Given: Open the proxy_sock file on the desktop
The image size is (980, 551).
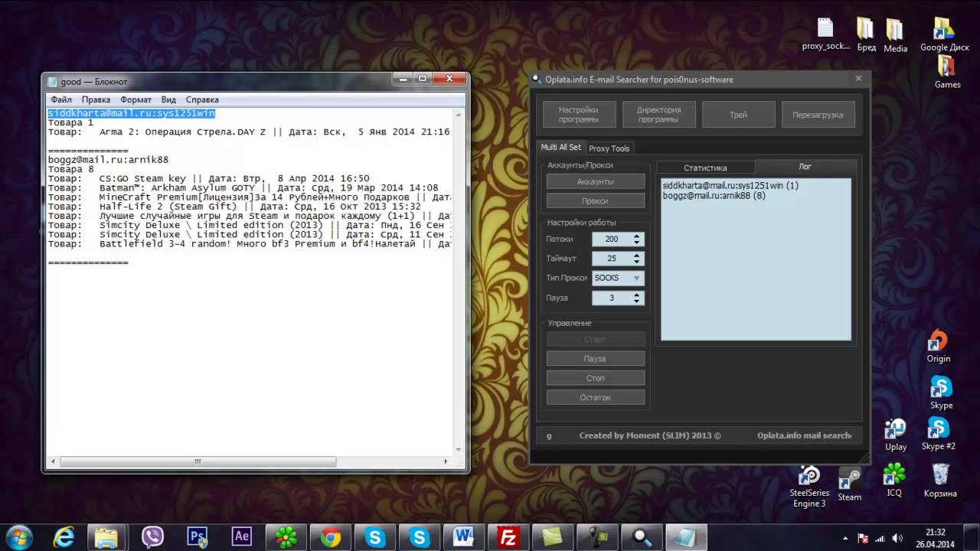Looking at the screenshot, I should [825, 34].
